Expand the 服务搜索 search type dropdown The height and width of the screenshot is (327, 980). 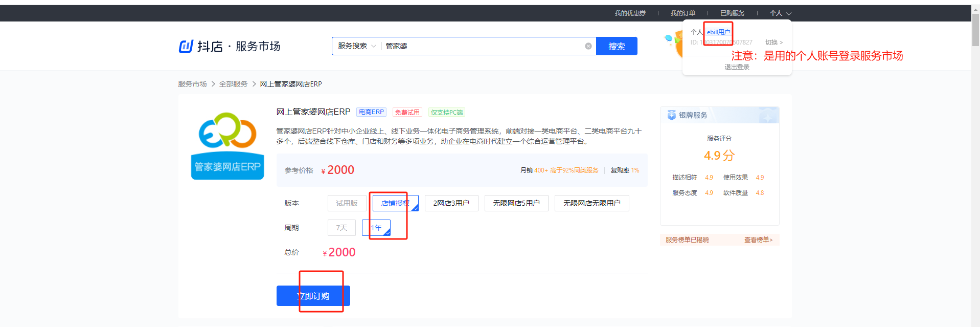[357, 46]
